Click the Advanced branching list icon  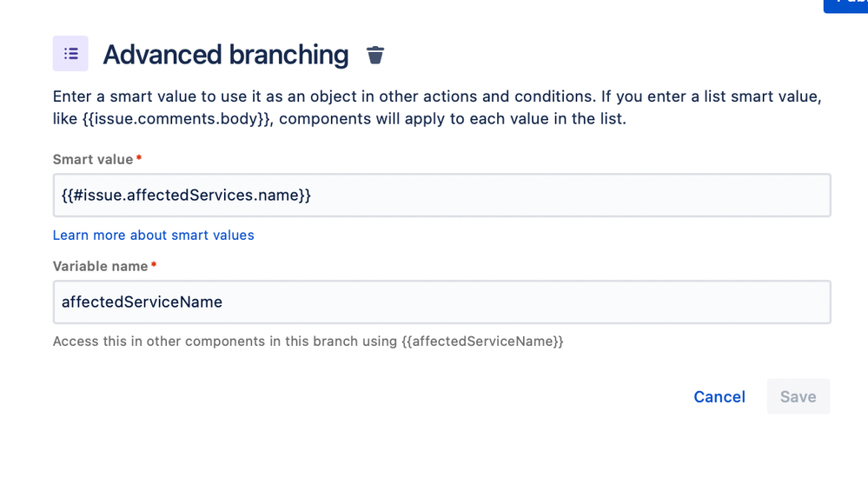(x=70, y=54)
